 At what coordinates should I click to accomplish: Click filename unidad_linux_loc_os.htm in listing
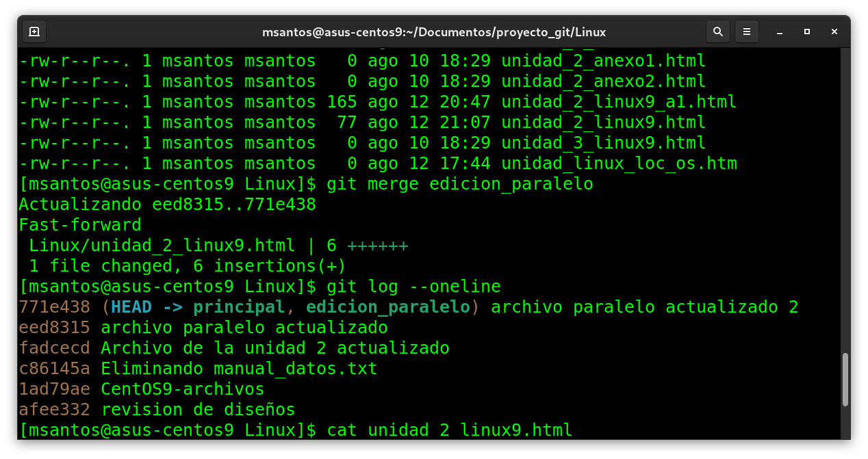tap(619, 163)
